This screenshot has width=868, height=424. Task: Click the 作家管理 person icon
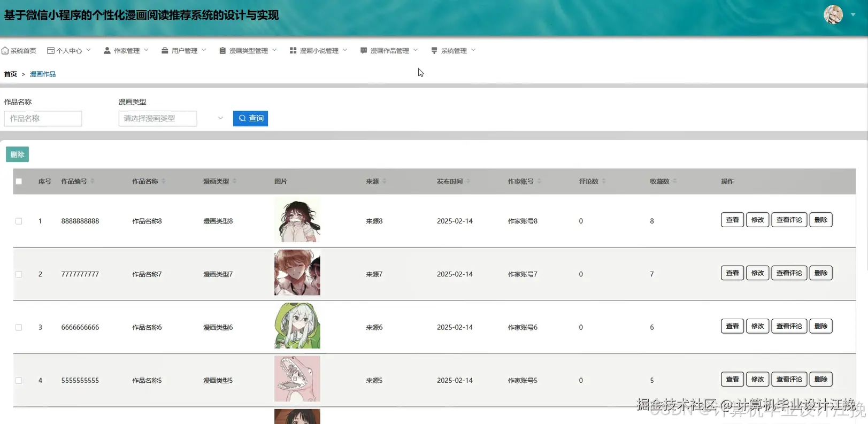click(107, 51)
